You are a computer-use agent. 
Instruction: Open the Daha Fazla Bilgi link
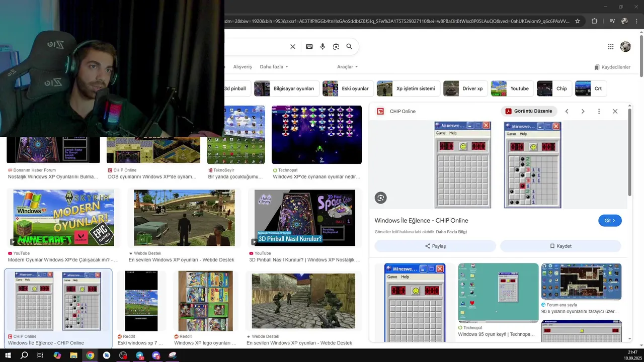tap(451, 232)
